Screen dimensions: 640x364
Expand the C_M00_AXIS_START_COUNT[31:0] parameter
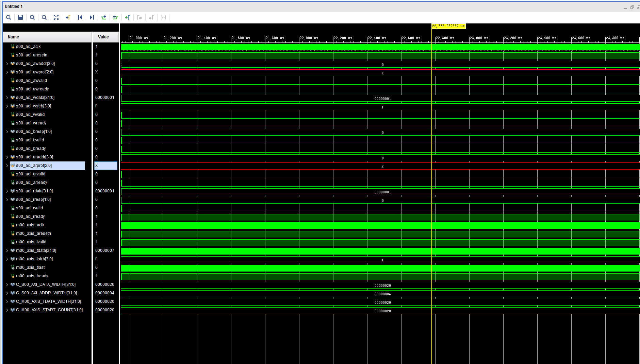pyautogui.click(x=7, y=310)
